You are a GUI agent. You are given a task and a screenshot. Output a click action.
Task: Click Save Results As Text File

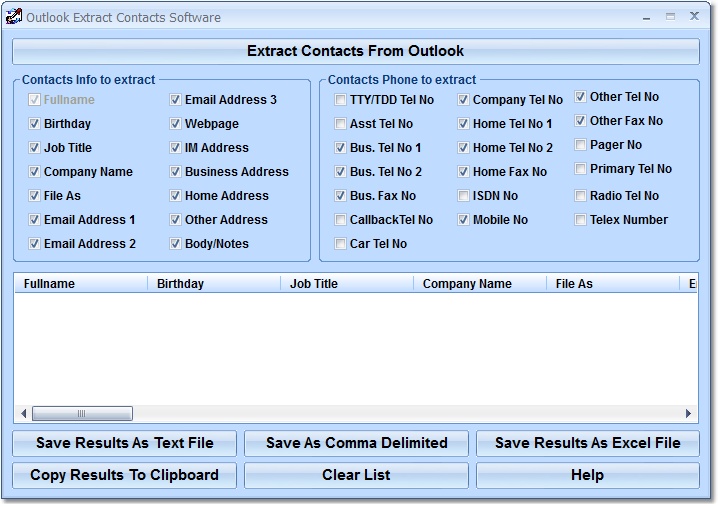125,443
